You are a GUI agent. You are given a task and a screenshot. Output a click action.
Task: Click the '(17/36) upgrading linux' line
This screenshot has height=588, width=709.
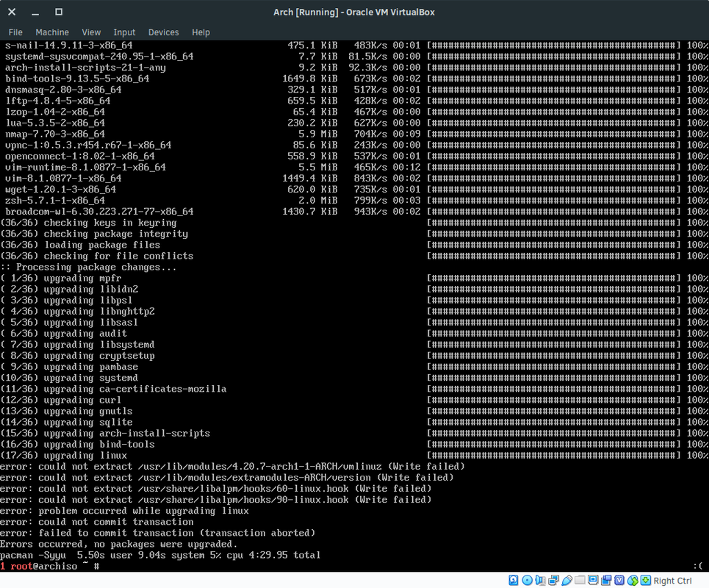tap(64, 455)
